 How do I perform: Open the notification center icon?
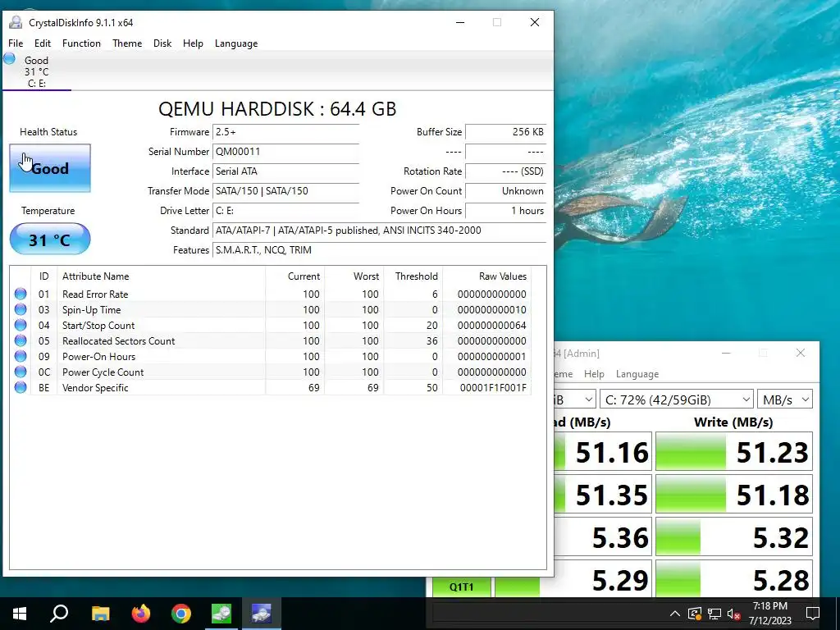[x=813, y=614]
